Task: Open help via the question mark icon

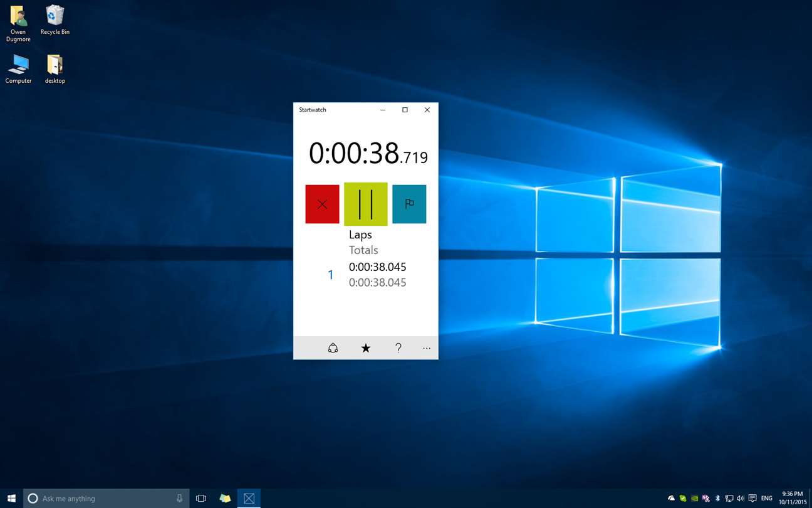Action: point(398,348)
